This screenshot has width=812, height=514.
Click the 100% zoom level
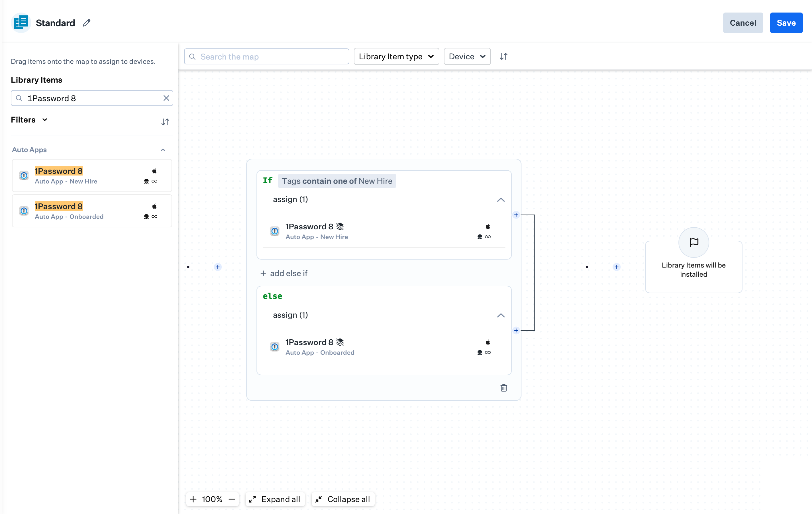[212, 499]
